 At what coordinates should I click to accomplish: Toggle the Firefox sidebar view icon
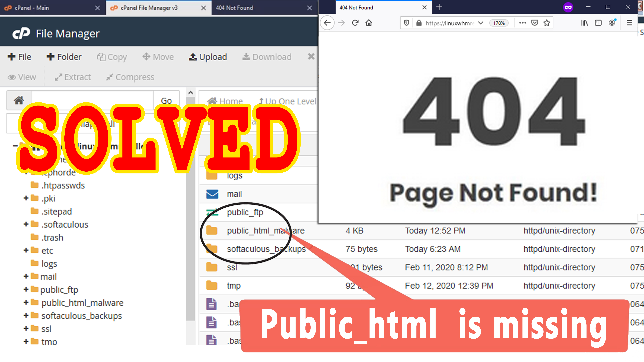coord(598,23)
